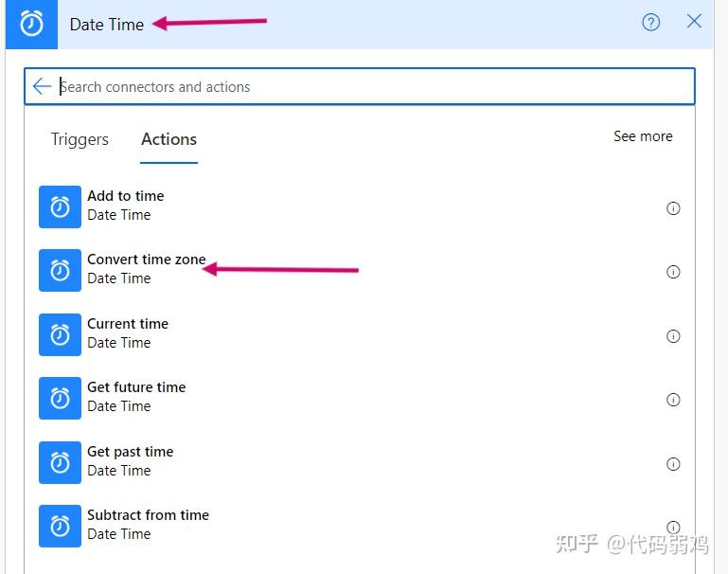Show info for Get past time action
728x574 pixels.
(673, 463)
